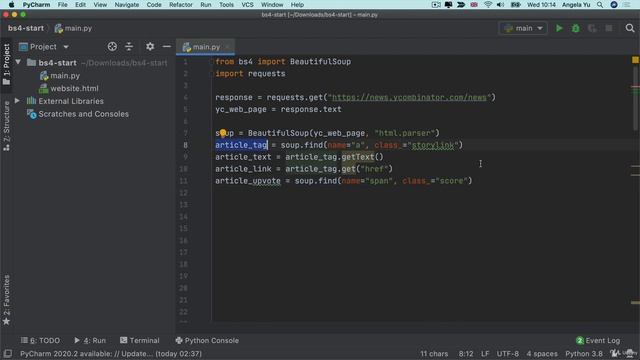Open macOS Spotlight search in menu bar
Viewport: 640px width, 360px height.
(x=600, y=4)
